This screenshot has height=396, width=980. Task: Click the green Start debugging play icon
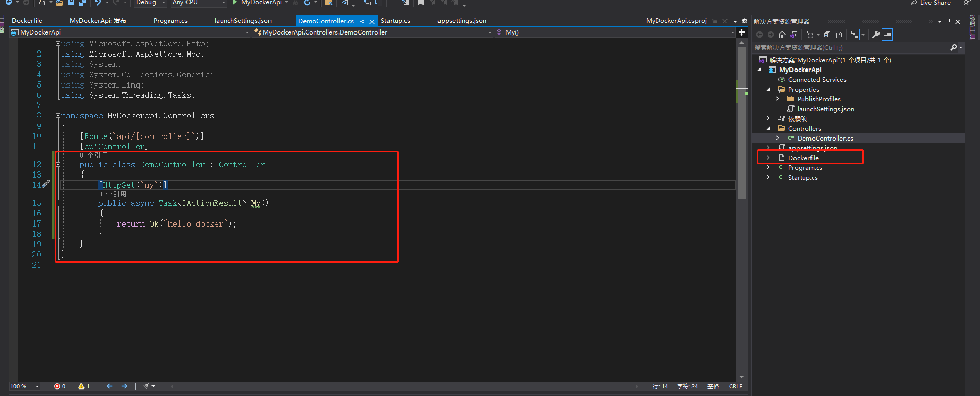pos(235,3)
